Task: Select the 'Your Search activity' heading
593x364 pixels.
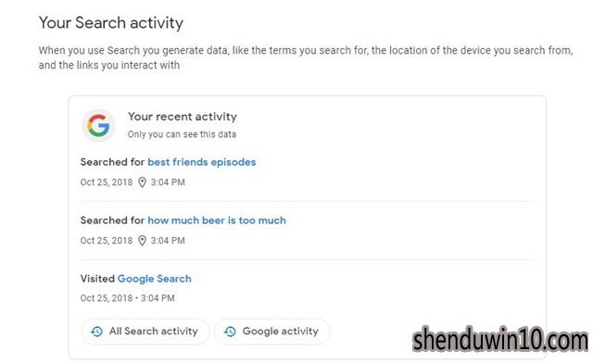Action: pyautogui.click(x=111, y=22)
